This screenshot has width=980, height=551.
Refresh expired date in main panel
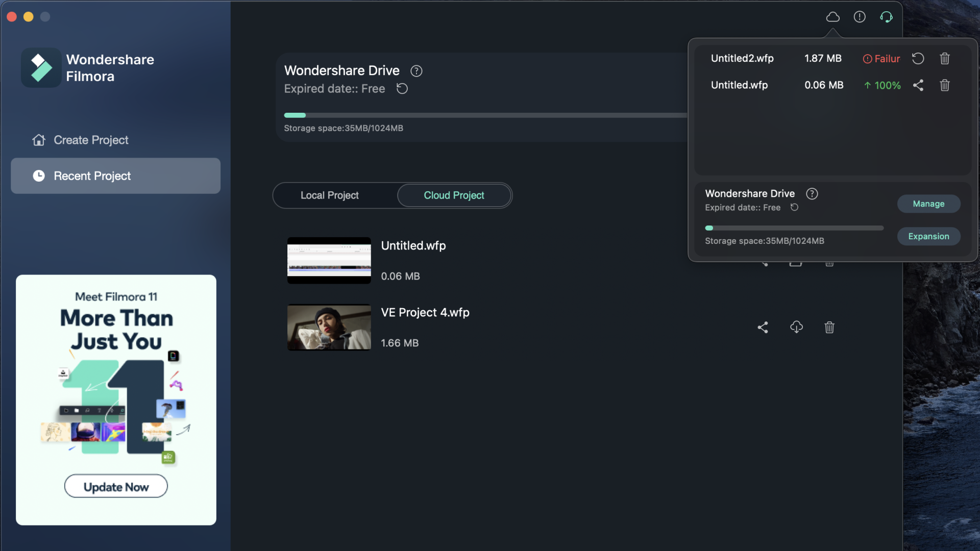(x=402, y=89)
